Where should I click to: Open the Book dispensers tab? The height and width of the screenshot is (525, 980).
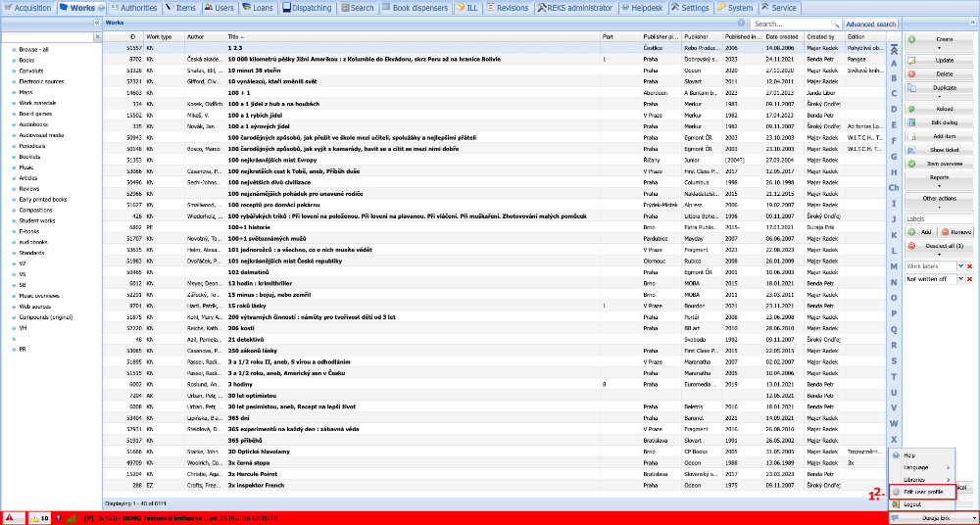(416, 8)
